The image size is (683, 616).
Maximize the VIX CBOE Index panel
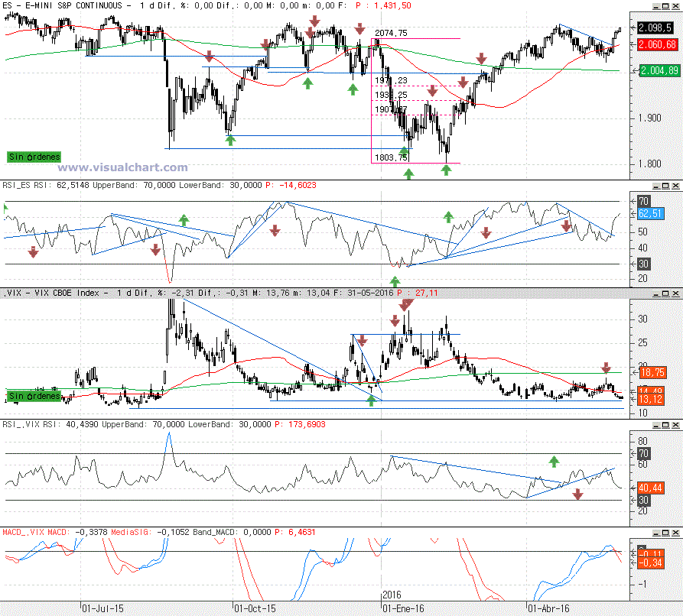coord(665,293)
